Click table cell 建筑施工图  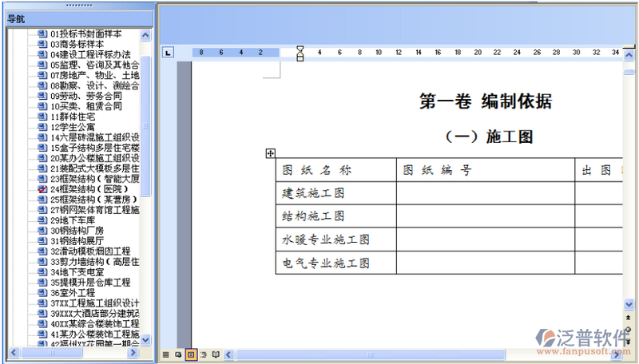click(336, 193)
